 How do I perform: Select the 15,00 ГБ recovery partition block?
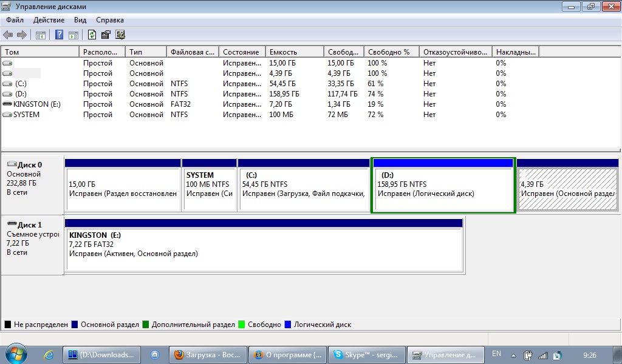coord(123,185)
